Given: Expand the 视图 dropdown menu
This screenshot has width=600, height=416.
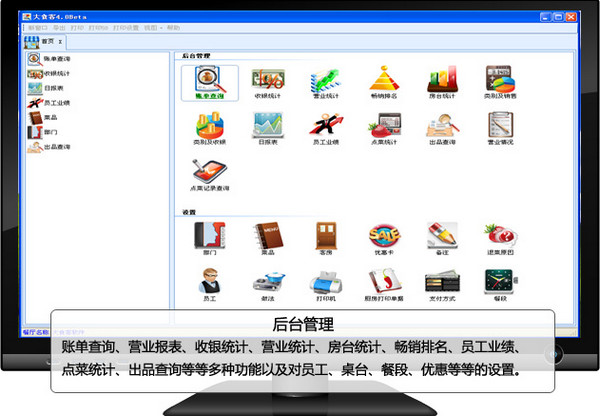Looking at the screenshot, I should tap(150, 29).
